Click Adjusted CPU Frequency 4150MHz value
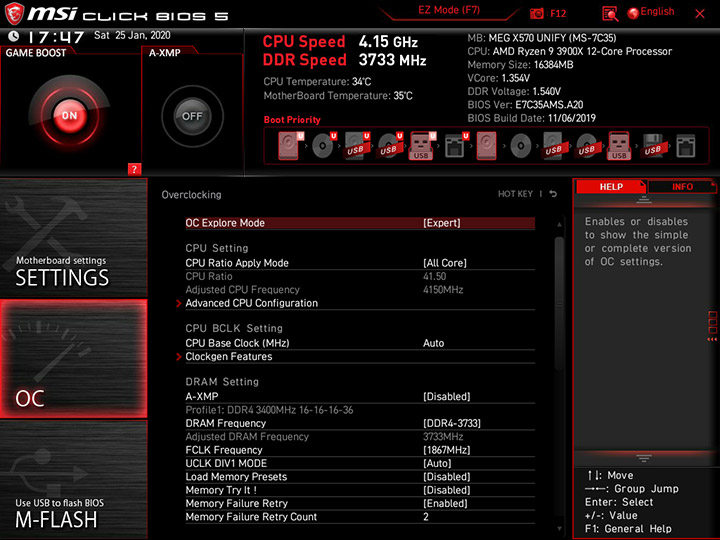Viewport: 720px width, 540px height. coord(443,290)
